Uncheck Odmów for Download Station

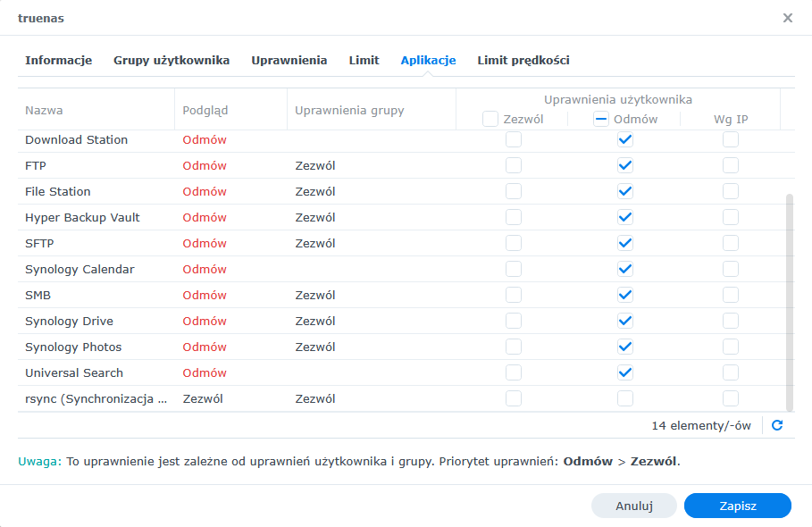625,139
